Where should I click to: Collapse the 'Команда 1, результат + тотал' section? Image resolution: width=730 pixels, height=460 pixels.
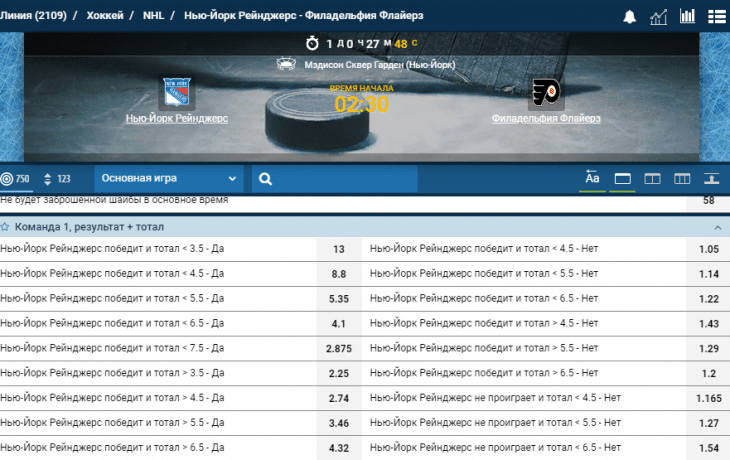(717, 228)
